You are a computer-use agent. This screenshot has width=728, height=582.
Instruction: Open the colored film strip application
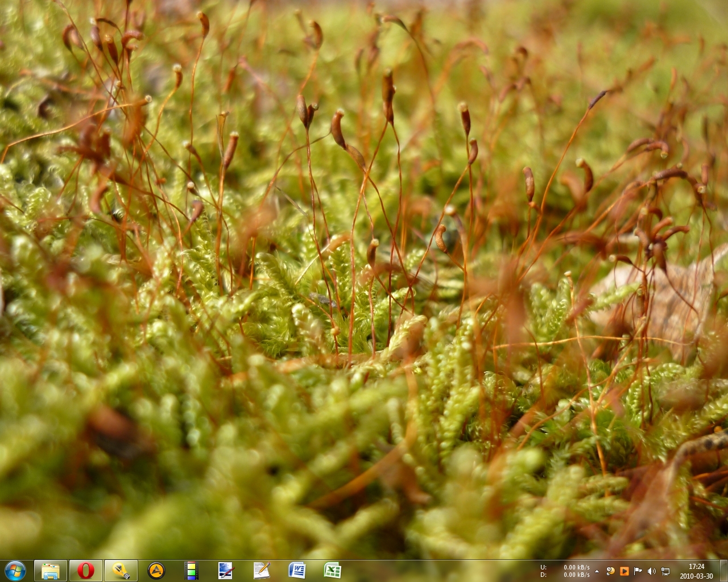point(192,571)
